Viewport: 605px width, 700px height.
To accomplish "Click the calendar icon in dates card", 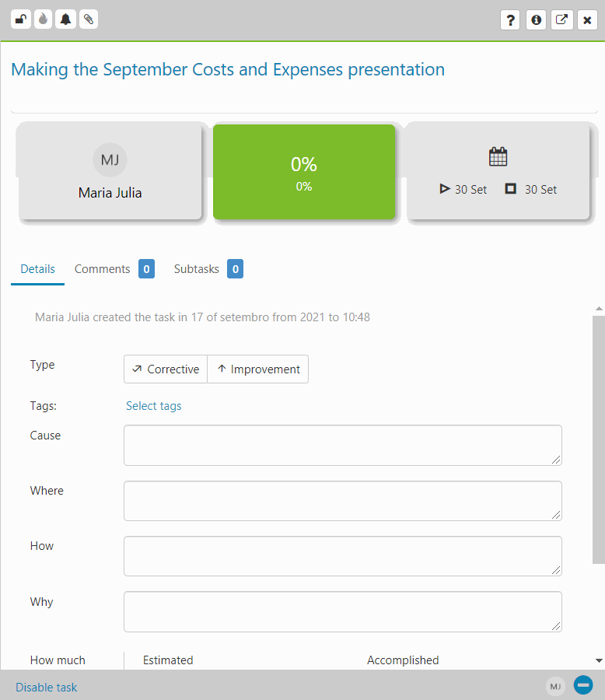I will pyautogui.click(x=498, y=156).
